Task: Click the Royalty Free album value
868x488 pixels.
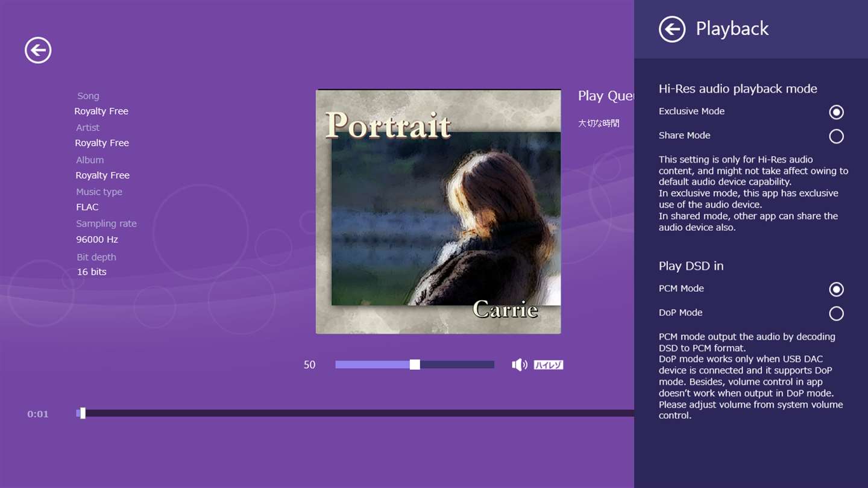Action: 102,175
